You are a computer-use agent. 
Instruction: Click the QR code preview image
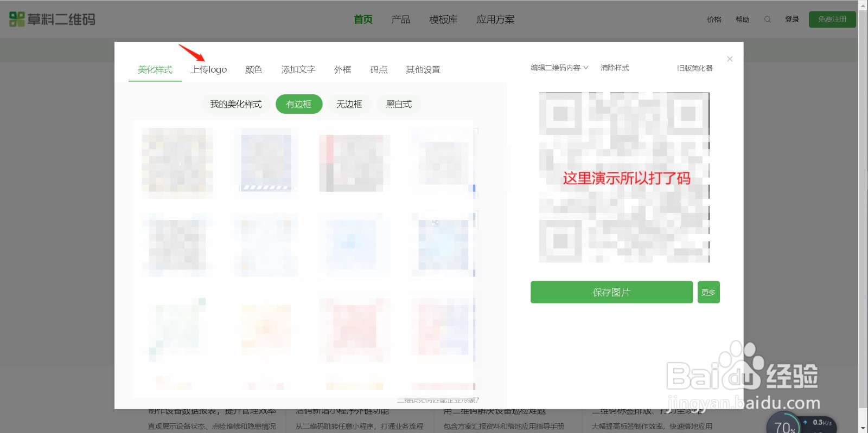(624, 177)
